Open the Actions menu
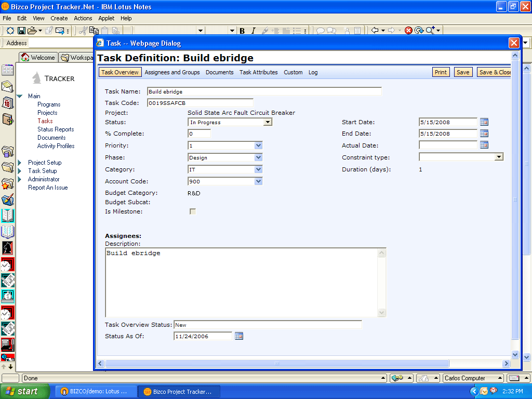This screenshot has height=399, width=532. click(x=83, y=18)
